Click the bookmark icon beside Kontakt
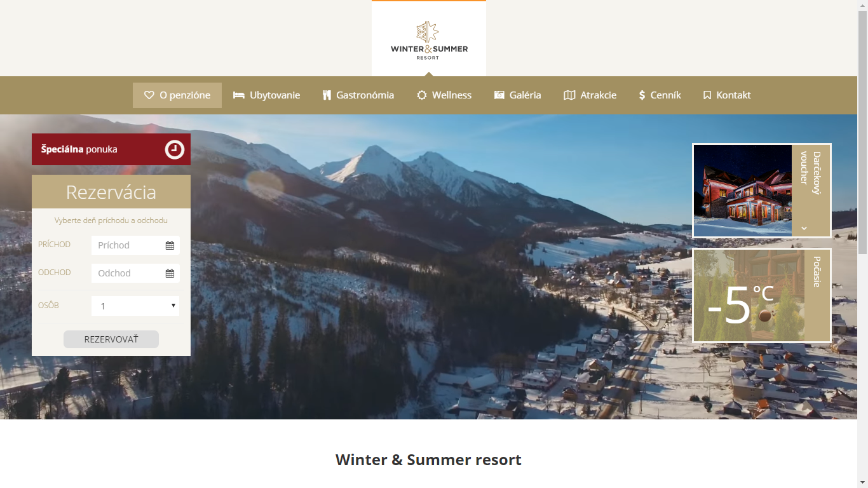Image resolution: width=868 pixels, height=488 pixels. 707,95
